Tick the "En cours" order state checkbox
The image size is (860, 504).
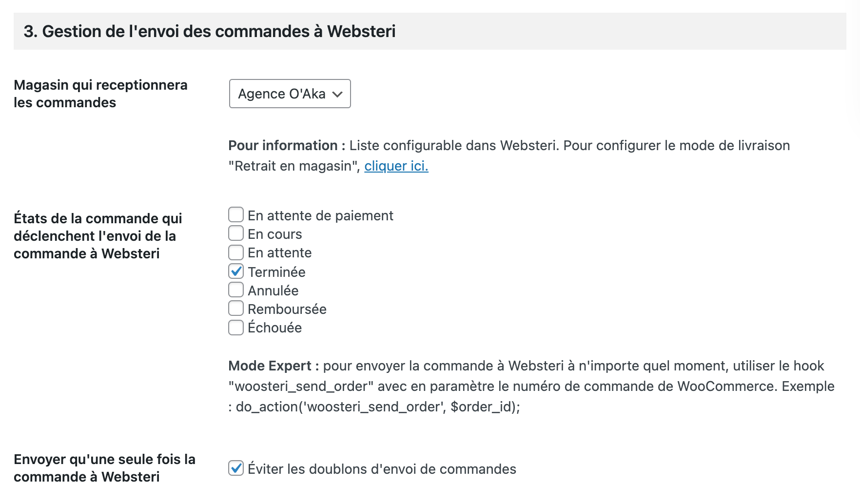tap(236, 233)
